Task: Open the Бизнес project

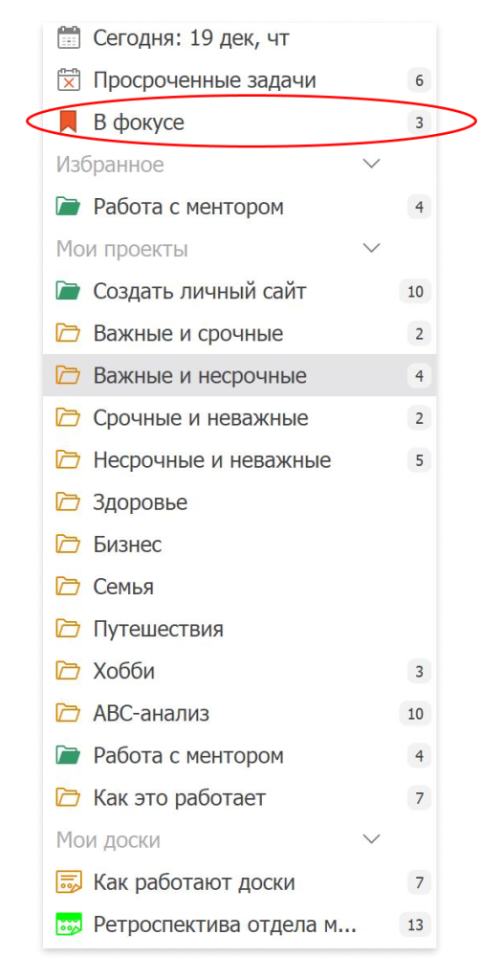Action: tap(240, 545)
